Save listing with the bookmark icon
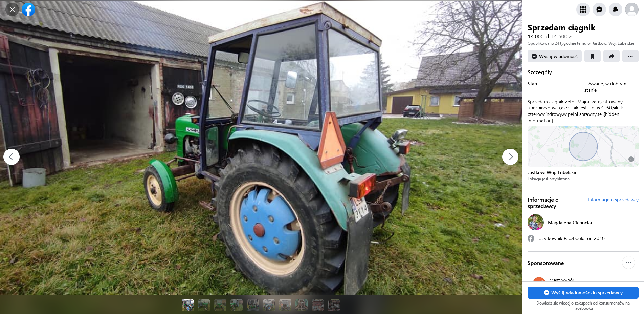This screenshot has height=314, width=644. pyautogui.click(x=592, y=56)
